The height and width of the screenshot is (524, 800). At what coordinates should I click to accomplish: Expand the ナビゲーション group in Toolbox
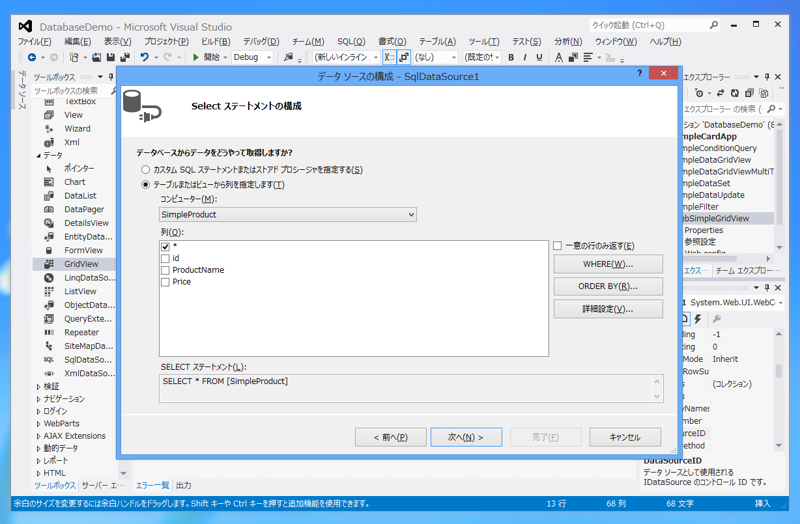point(38,398)
